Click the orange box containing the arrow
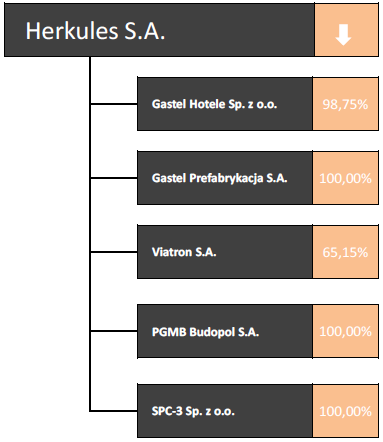The image size is (383, 442). click(x=346, y=30)
